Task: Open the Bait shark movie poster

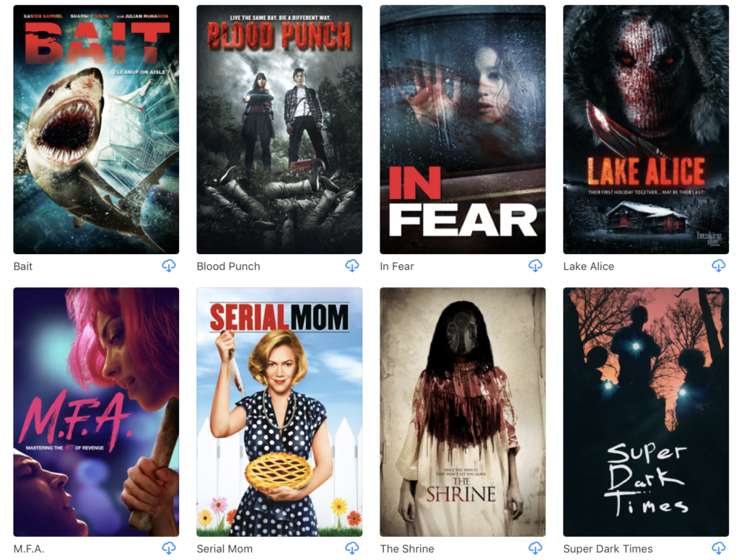Action: pos(96,130)
